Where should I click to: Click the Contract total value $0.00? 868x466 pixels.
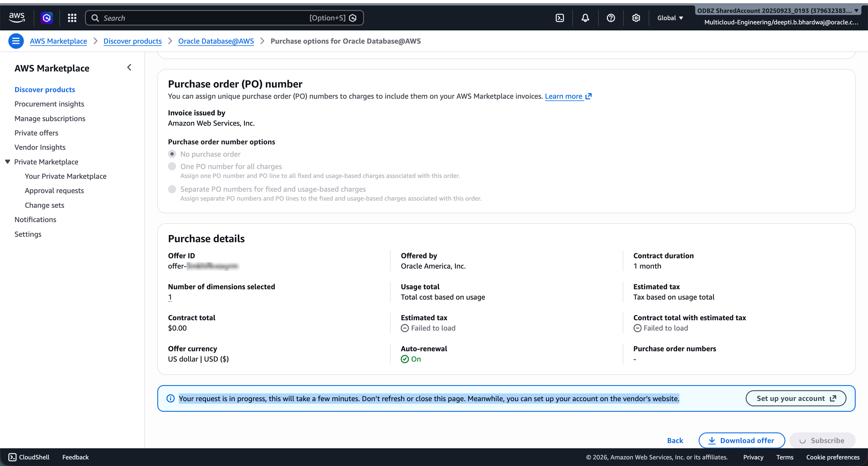click(177, 328)
